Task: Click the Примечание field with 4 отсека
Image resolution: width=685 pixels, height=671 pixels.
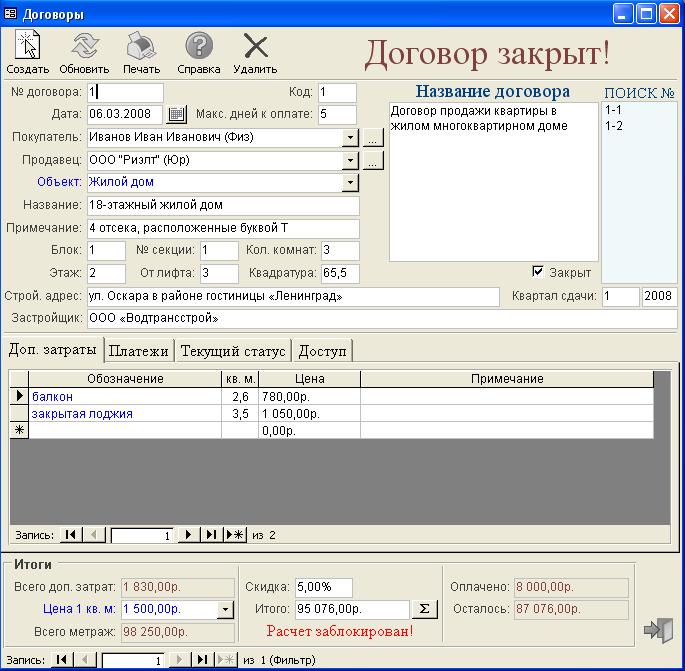Action: click(223, 228)
